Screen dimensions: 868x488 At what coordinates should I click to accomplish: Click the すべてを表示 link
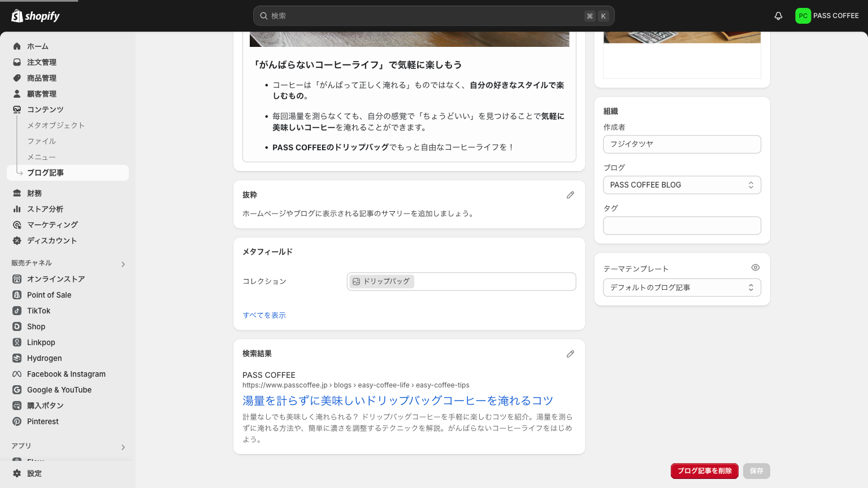(264, 315)
